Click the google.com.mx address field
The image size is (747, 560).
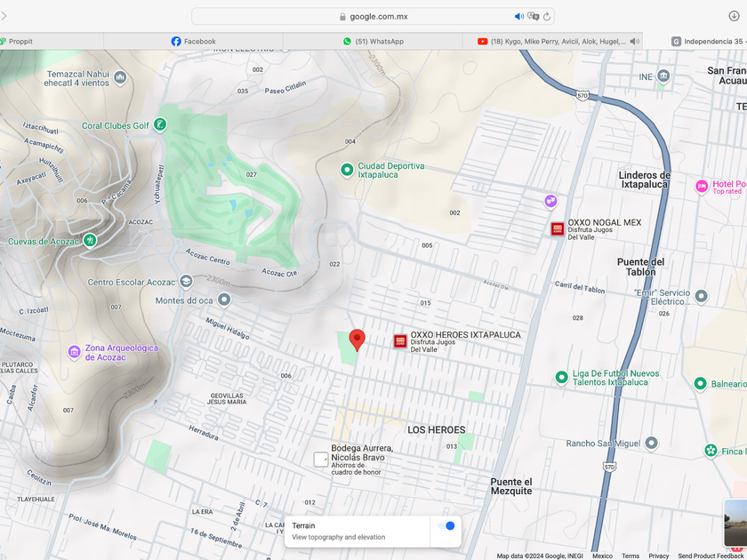373,17
